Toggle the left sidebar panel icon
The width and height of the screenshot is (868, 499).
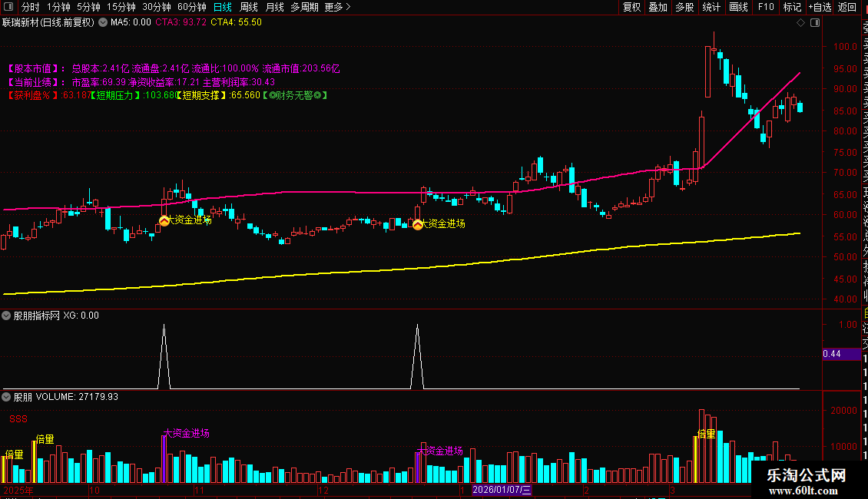(8, 7)
